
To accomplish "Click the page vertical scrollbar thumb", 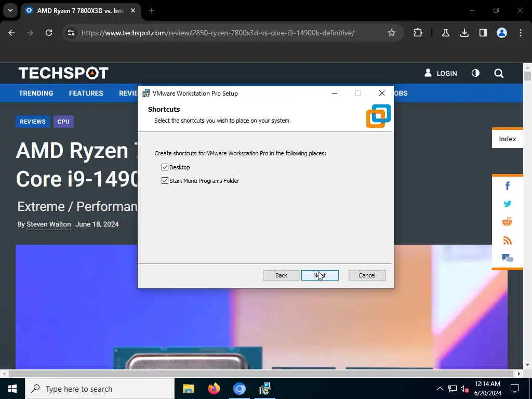I will [527, 76].
